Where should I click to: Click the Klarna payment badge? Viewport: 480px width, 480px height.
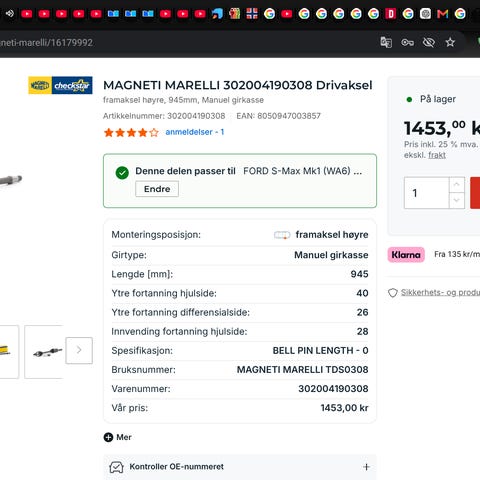406,255
